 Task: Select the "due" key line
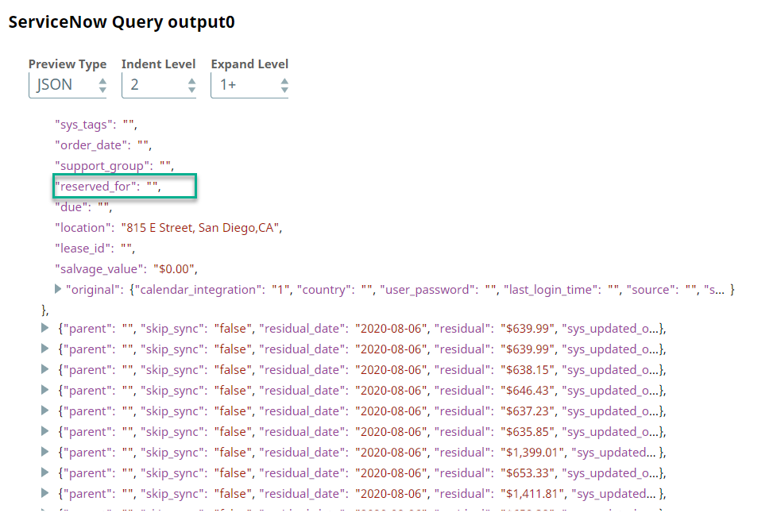click(x=83, y=207)
